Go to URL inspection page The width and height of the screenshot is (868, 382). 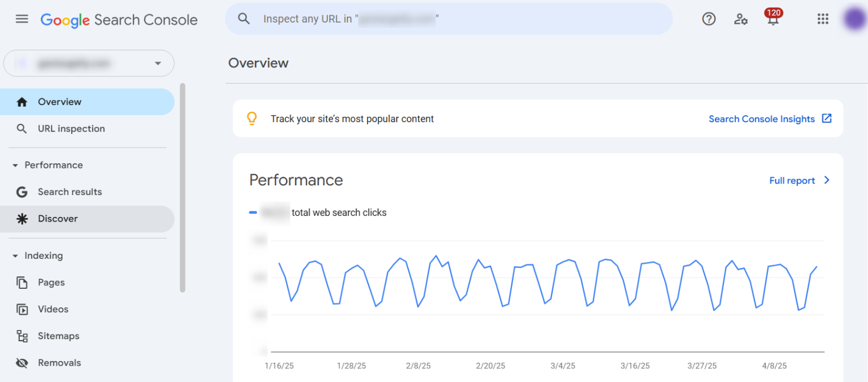(71, 129)
